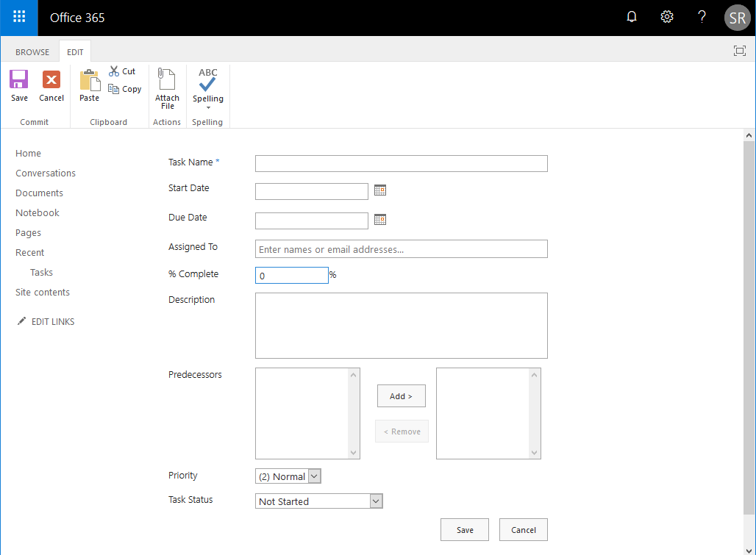The height and width of the screenshot is (555, 756).
Task: Click the focus mode icon near the ribbon
Action: click(739, 51)
